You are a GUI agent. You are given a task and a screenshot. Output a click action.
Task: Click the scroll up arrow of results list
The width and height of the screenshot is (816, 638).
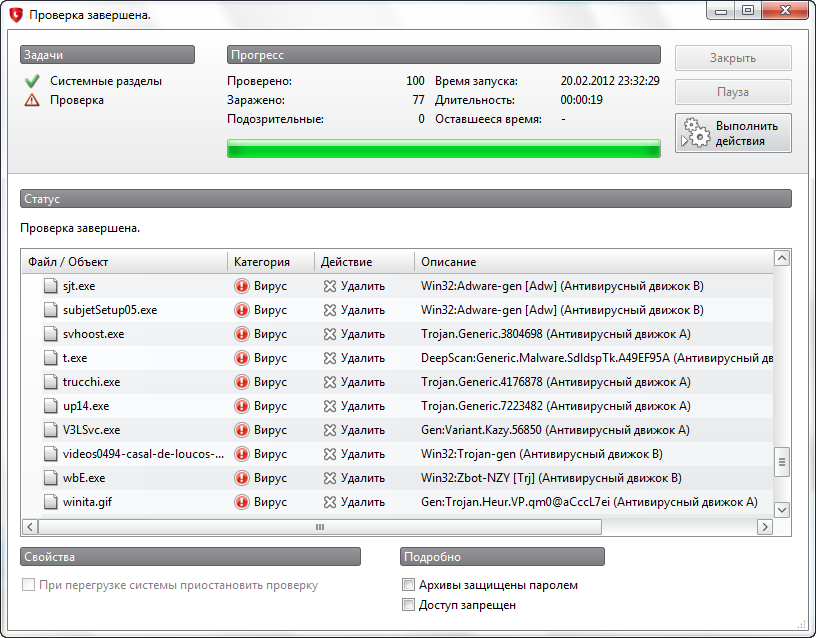781,258
